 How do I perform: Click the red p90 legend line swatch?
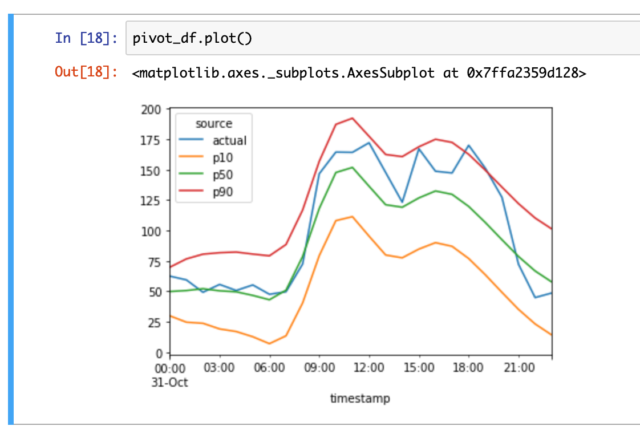click(x=191, y=191)
